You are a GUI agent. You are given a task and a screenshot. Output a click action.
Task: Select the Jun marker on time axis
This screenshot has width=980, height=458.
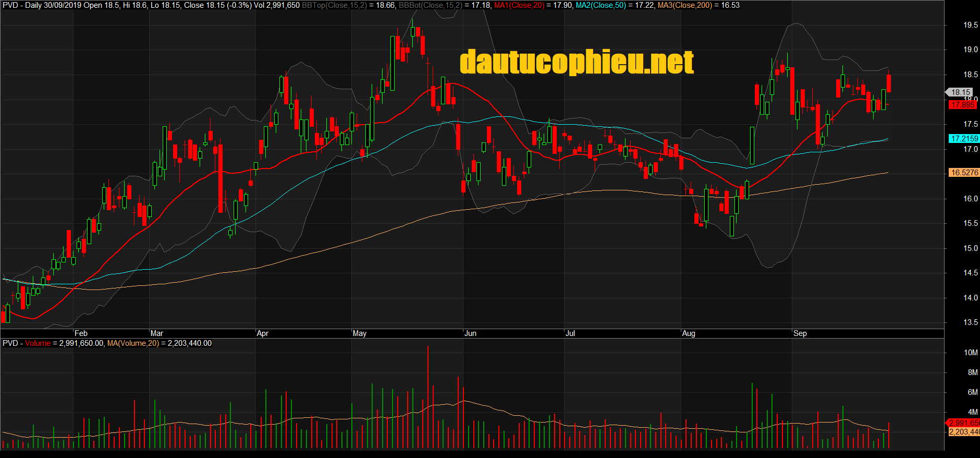click(x=470, y=333)
